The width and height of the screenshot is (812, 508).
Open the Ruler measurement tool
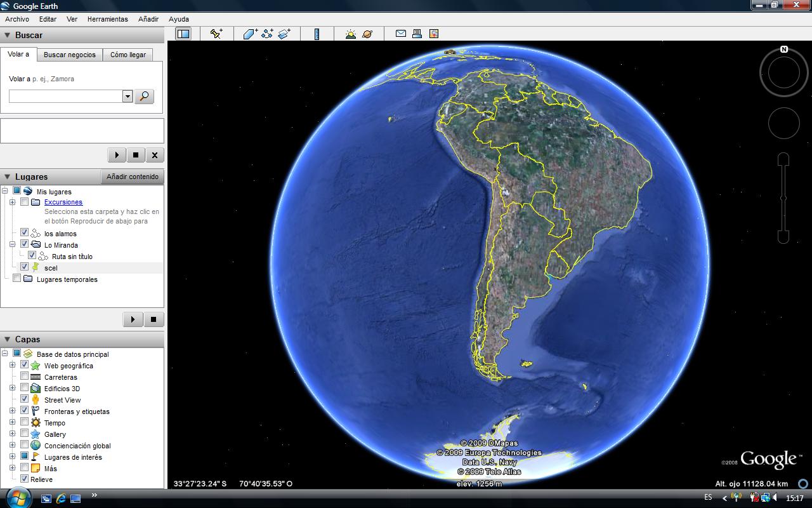[317, 34]
